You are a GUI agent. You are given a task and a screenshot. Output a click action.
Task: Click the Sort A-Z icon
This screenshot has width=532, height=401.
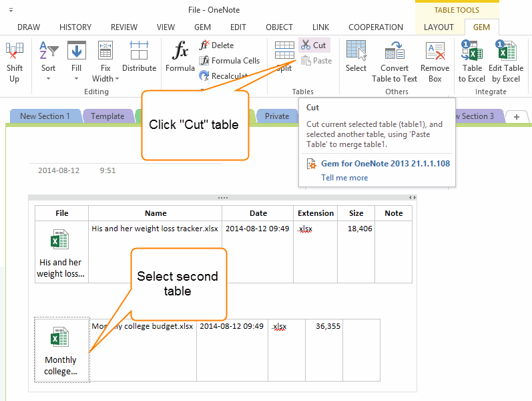click(x=49, y=50)
